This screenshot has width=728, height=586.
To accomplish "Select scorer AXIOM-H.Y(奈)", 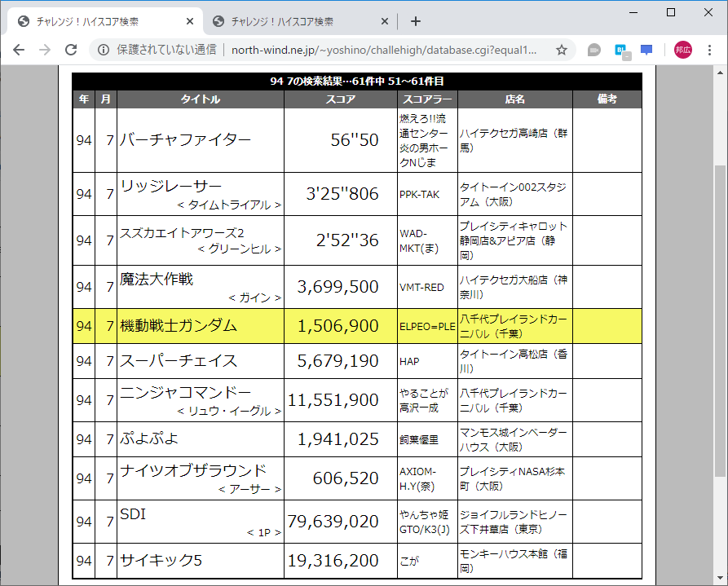I will 417,478.
